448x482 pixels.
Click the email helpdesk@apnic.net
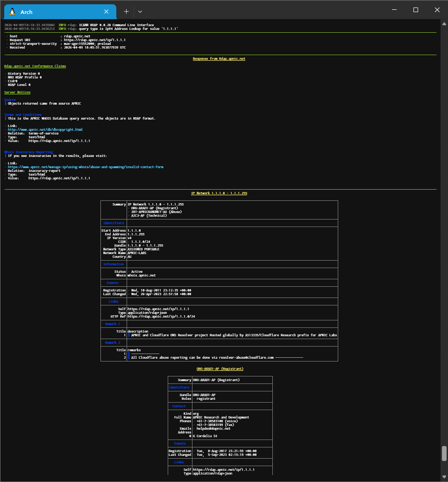[x=213, y=428]
